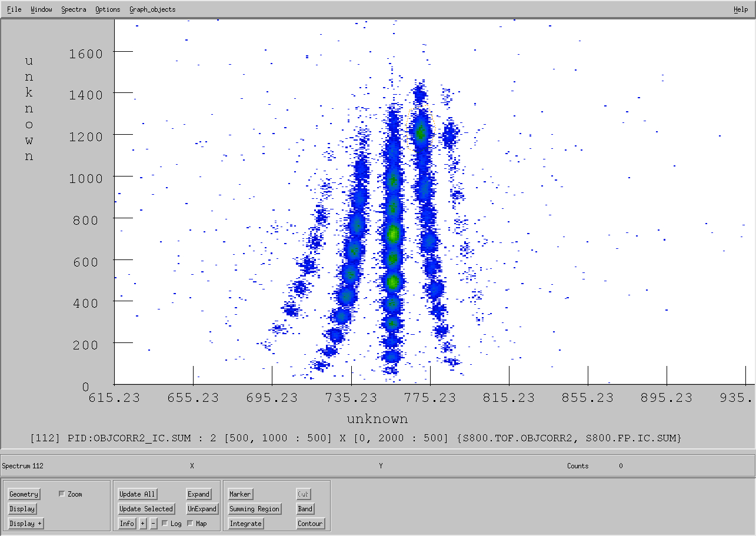
Task: Click the Update All button
Action: tap(138, 494)
